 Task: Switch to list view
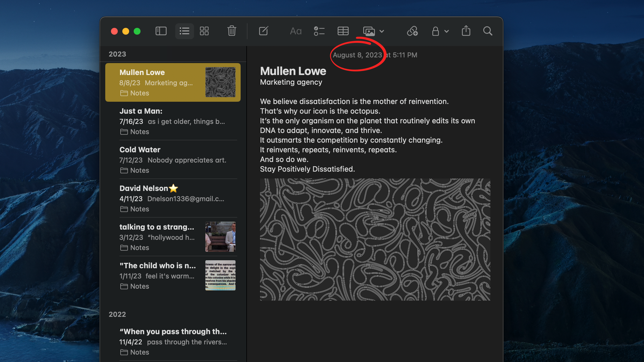tap(184, 31)
